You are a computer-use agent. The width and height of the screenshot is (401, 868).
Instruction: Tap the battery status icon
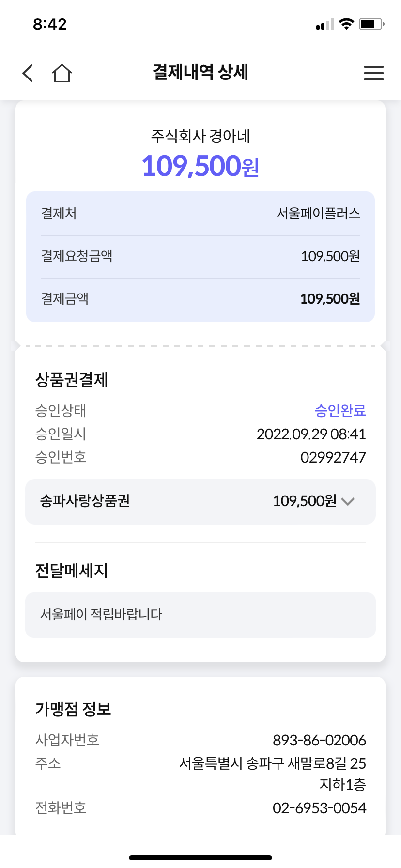(371, 24)
